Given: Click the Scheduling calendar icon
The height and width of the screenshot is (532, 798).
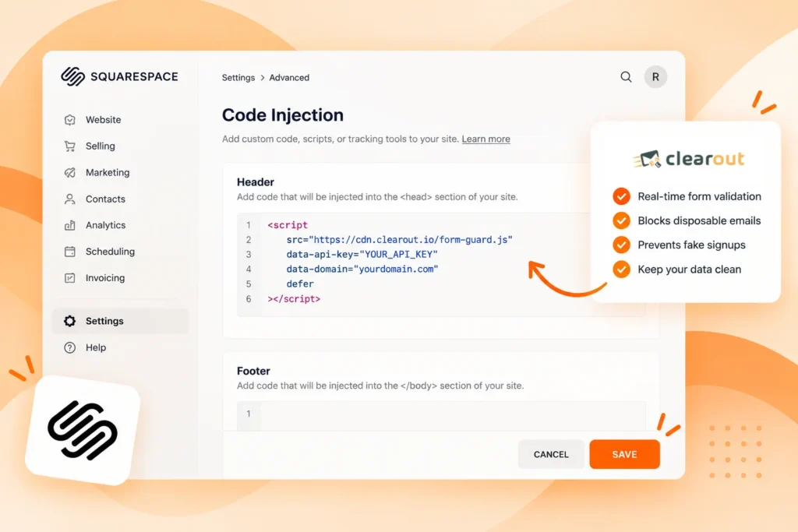Looking at the screenshot, I should click(x=69, y=252).
